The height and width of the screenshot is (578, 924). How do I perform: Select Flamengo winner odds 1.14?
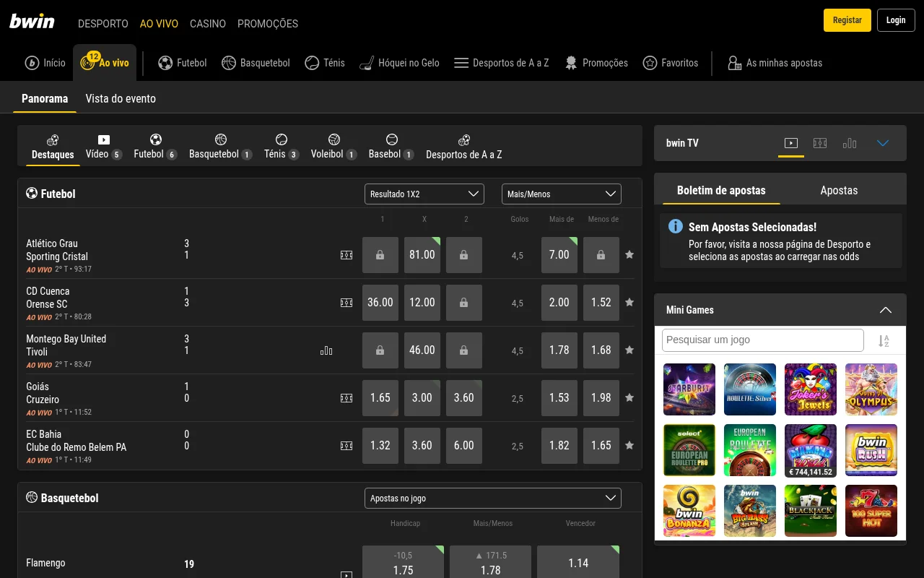pos(578,563)
